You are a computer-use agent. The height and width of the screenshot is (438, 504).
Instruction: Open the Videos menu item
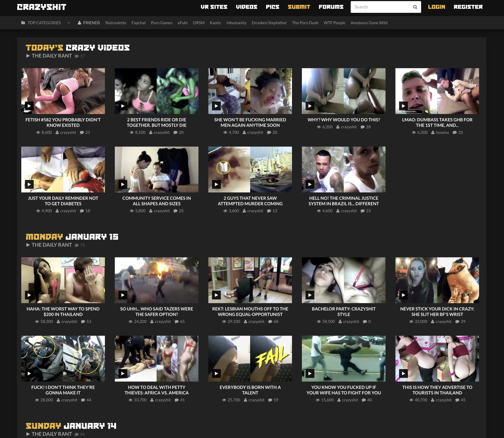[246, 7]
